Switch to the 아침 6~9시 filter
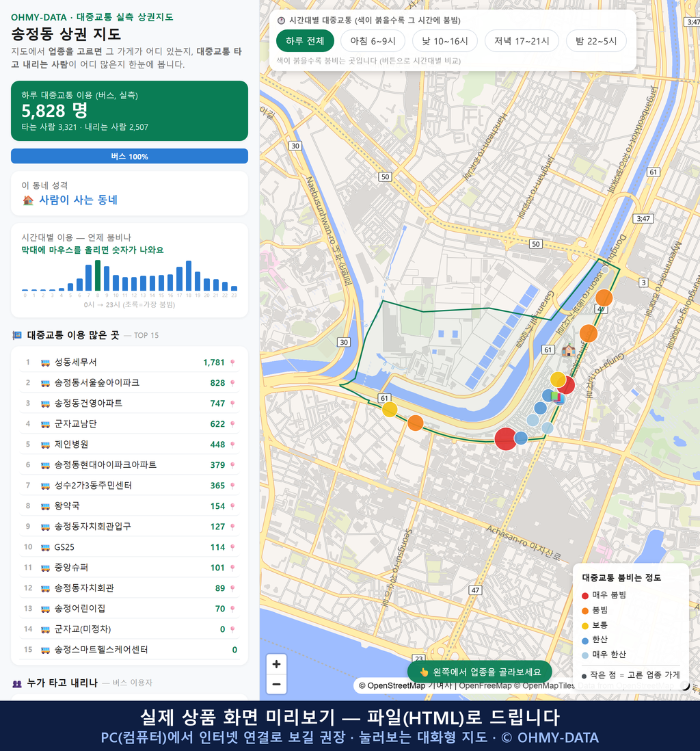This screenshot has width=700, height=751. (373, 41)
